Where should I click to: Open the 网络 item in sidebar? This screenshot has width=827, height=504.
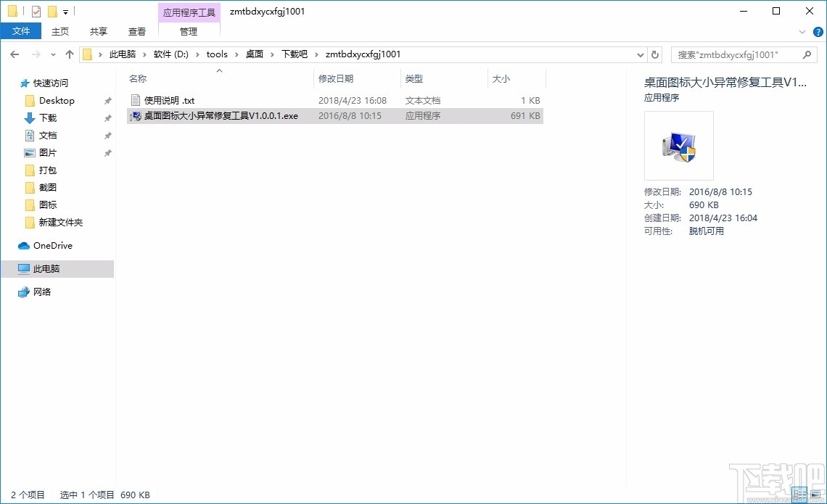click(x=41, y=292)
